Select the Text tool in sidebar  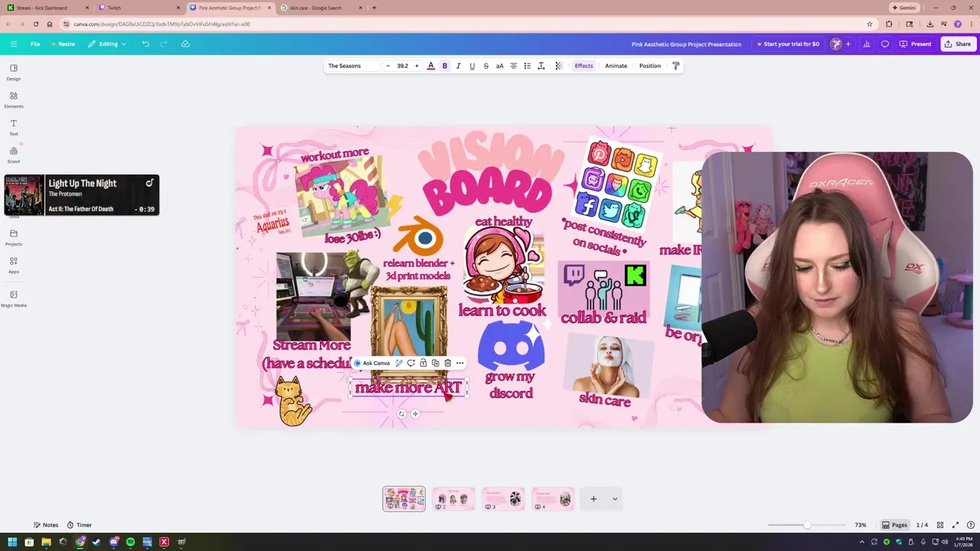[x=14, y=128]
